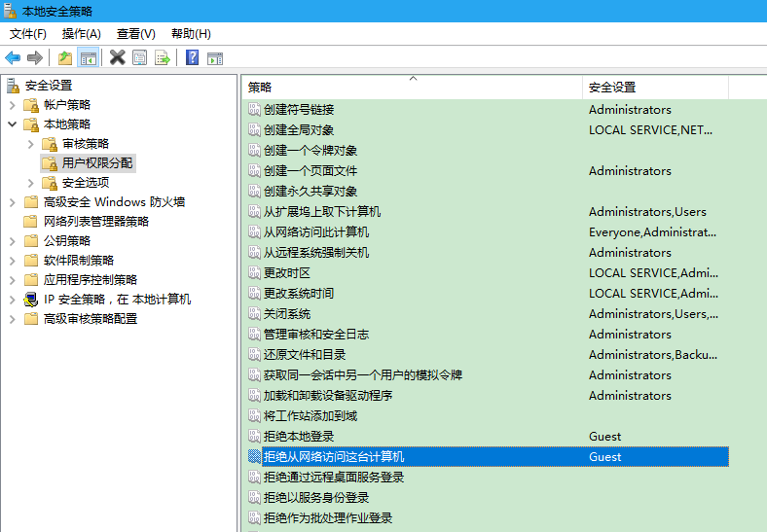Viewport: 767px width, 532px height.
Task: Click the up-one-level folder icon
Action: 65,57
